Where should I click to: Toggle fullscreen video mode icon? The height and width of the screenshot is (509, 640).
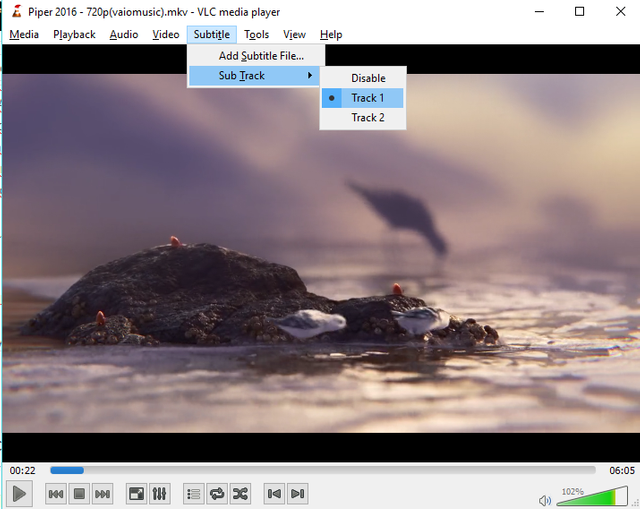point(136,494)
